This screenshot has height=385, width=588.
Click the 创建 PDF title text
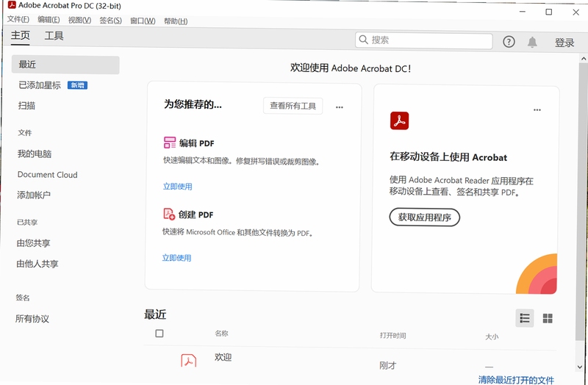pyautogui.click(x=196, y=215)
